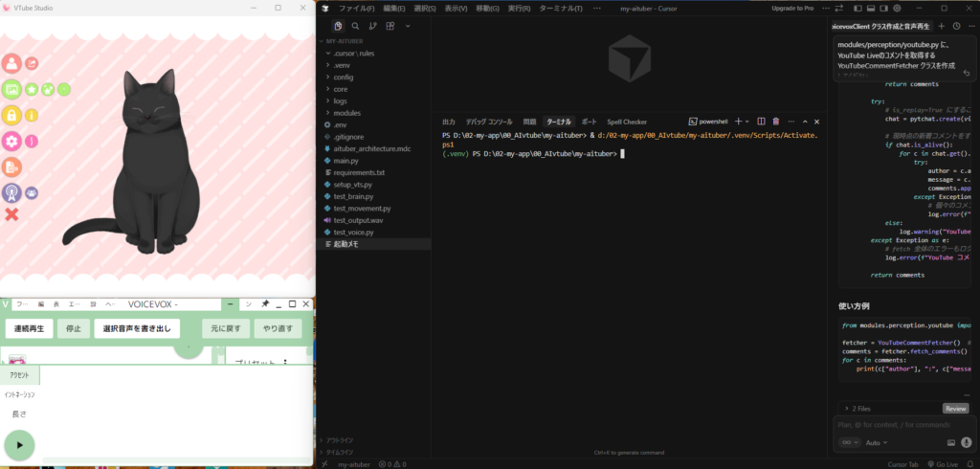The width and height of the screenshot is (980, 469).
Task: Kill terminal with the trash icon
Action: [776, 122]
